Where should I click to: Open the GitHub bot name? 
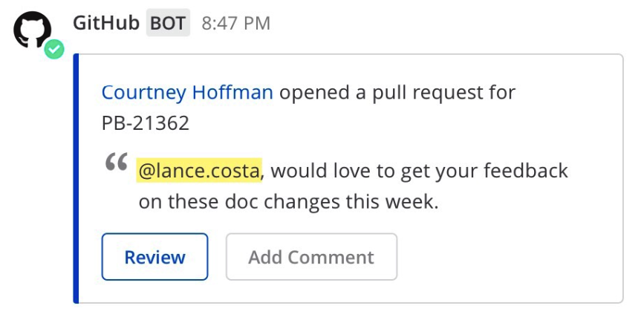(105, 23)
